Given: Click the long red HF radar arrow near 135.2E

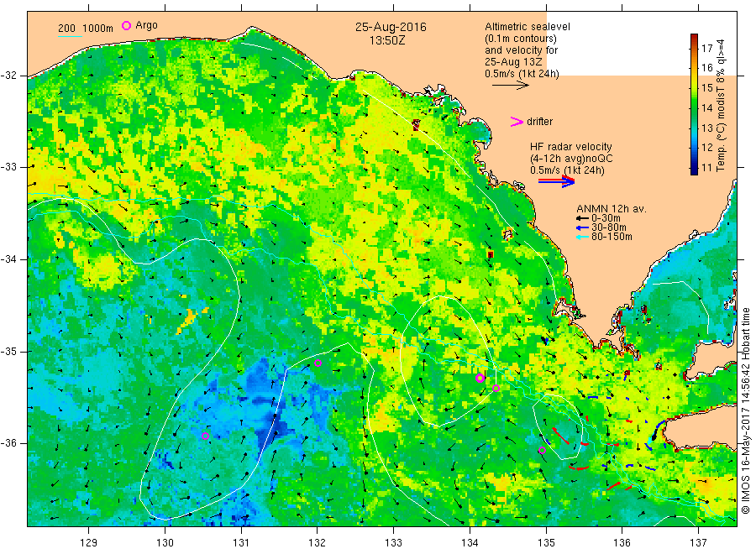Looking at the screenshot, I should [559, 436].
